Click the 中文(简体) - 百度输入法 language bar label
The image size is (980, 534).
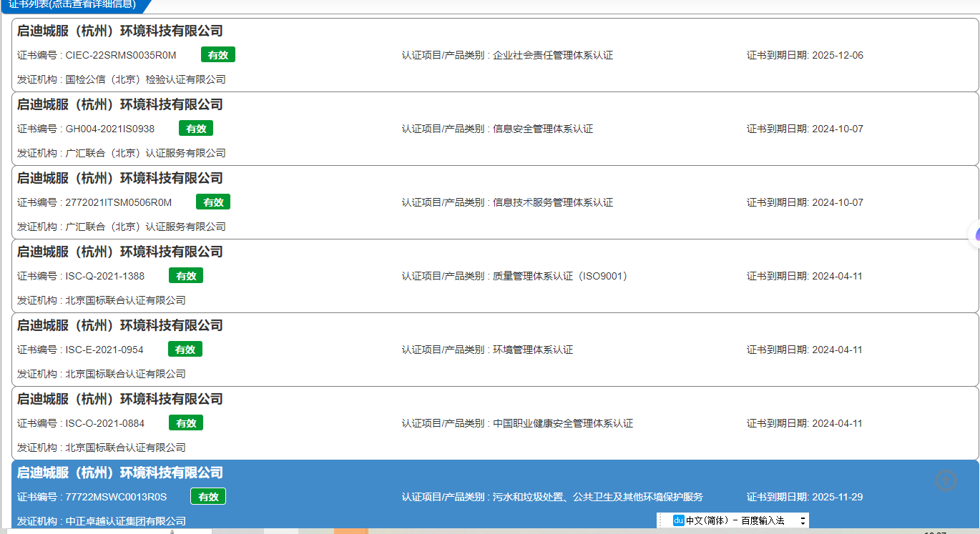point(735,521)
